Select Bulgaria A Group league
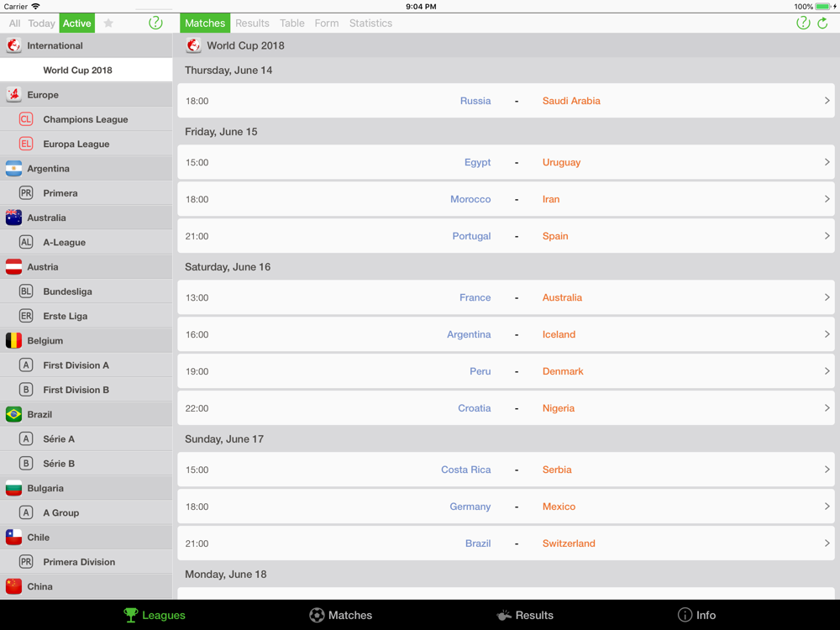840x630 pixels. pyautogui.click(x=87, y=512)
